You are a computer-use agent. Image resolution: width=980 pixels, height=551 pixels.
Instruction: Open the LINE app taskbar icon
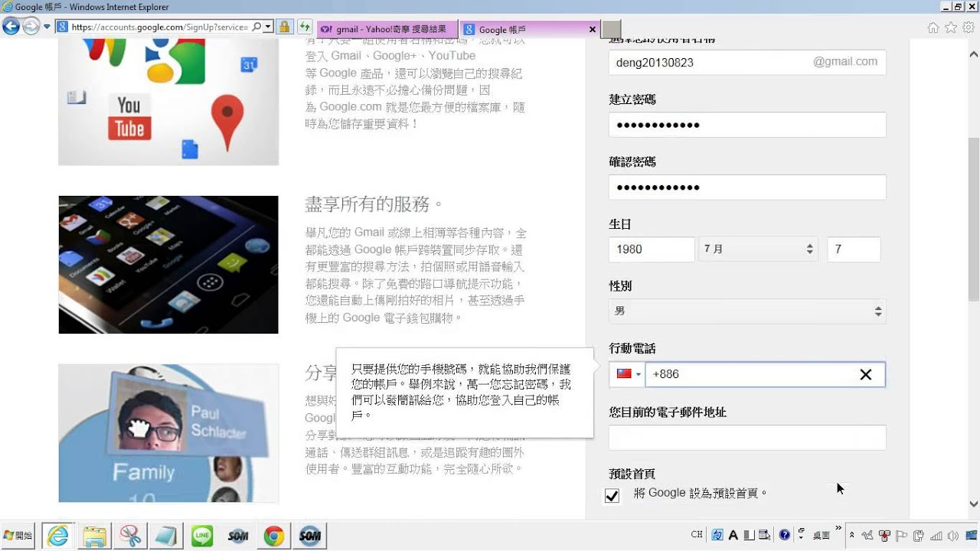point(202,536)
